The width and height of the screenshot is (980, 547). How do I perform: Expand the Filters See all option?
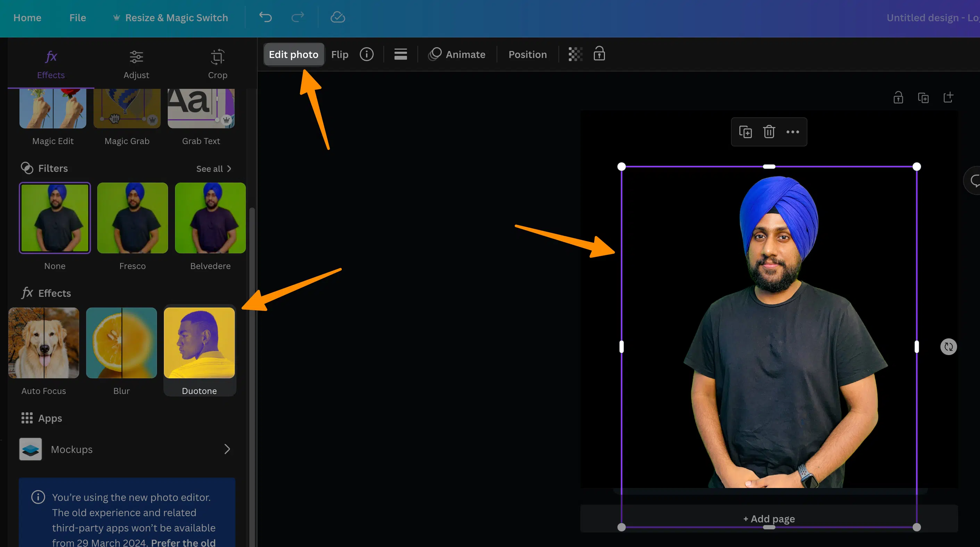coord(213,168)
